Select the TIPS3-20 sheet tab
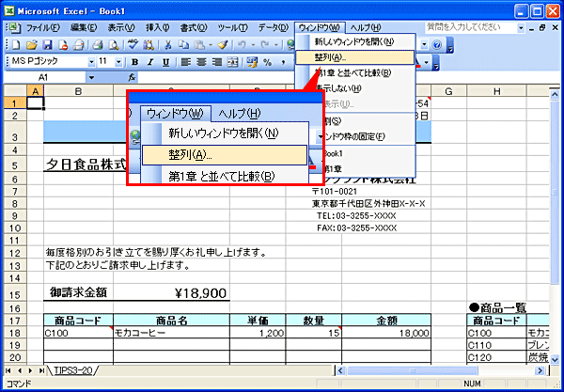Image resolution: width=564 pixels, height=392 pixels. click(x=73, y=370)
